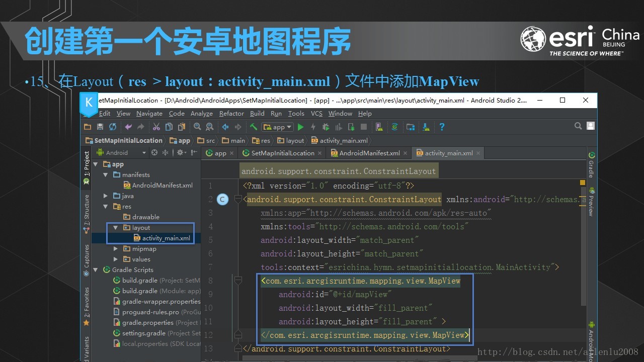Image resolution: width=644 pixels, height=362 pixels.
Task: Expand the java folder in tree
Action: click(106, 196)
